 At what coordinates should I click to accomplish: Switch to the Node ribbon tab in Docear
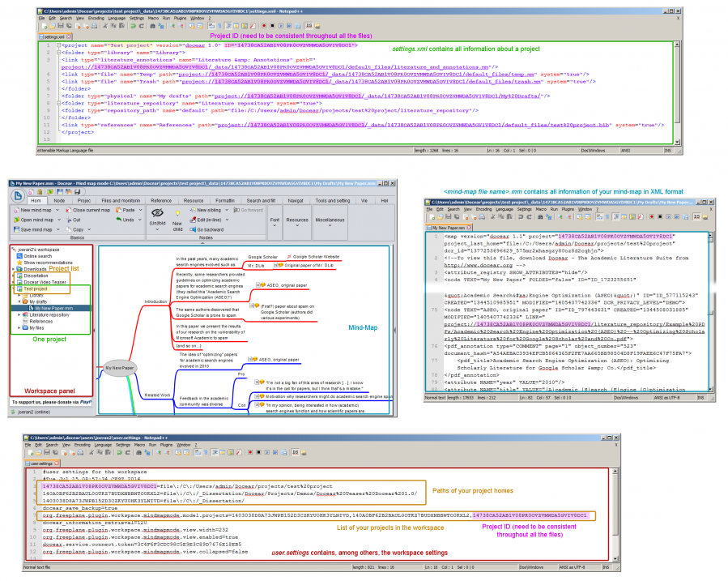59,201
